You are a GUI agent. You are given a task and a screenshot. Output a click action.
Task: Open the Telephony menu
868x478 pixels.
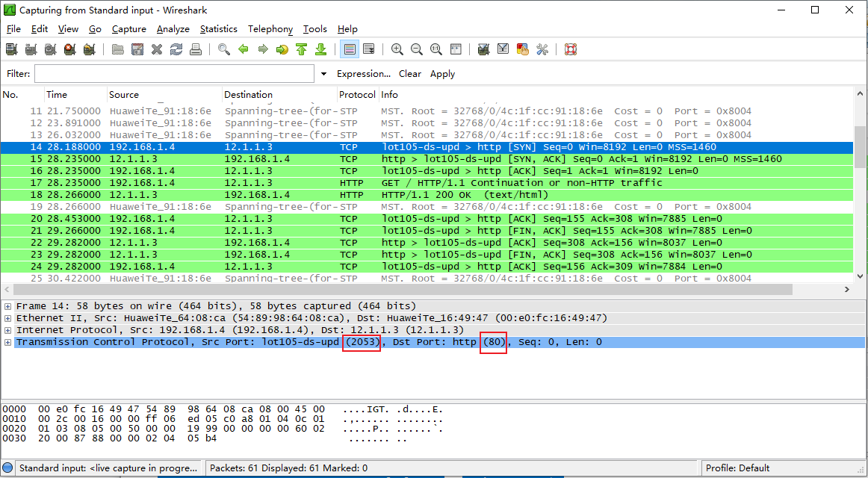click(x=270, y=29)
